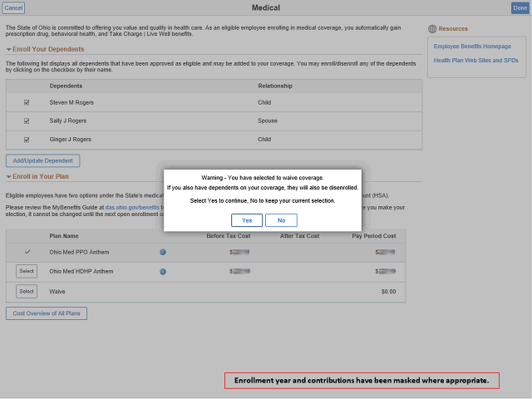Choose No to keep current selection
The image size is (532, 399).
281,220
